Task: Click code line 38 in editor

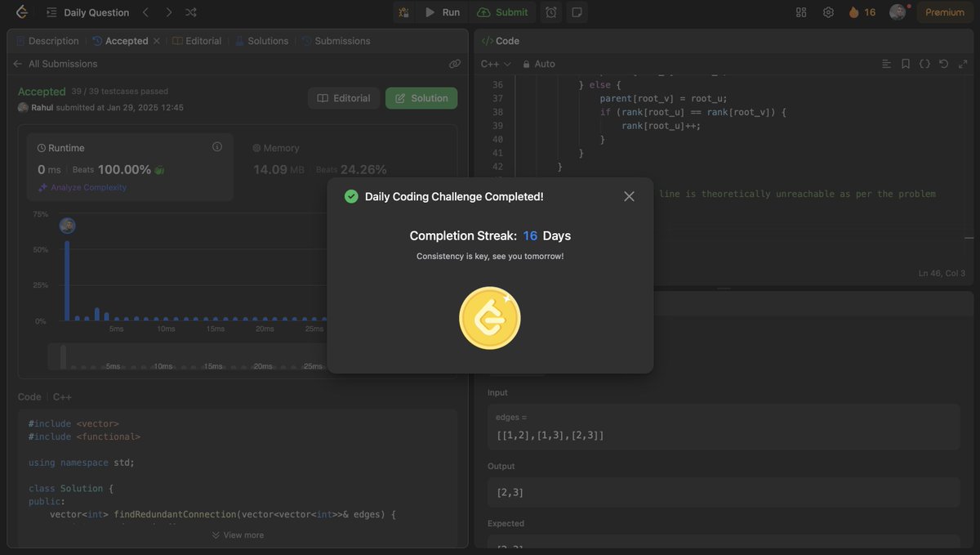Action: pos(693,112)
